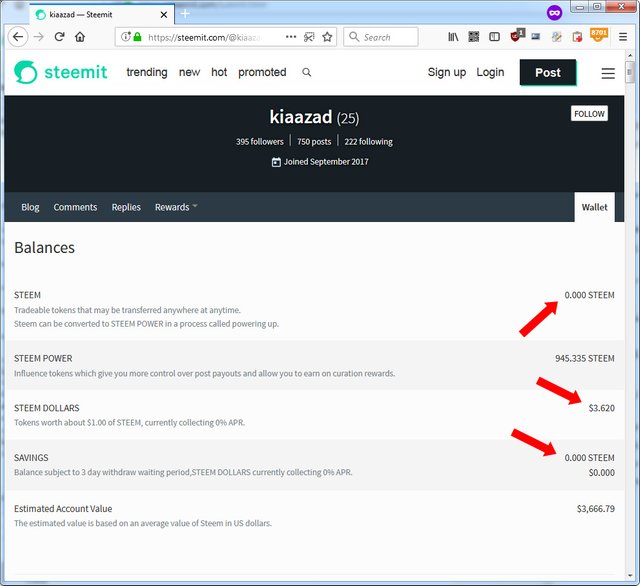This screenshot has width=640, height=586.
Task: View the 395 followers list
Action: [260, 142]
